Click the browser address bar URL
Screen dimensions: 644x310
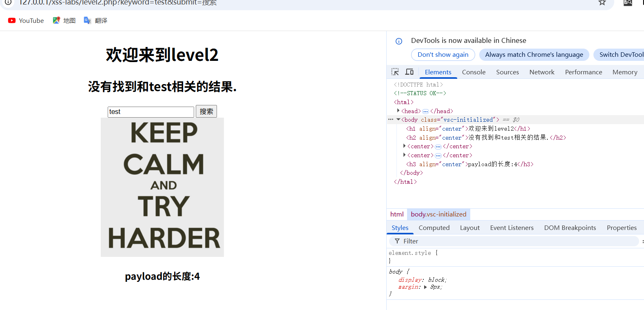pyautogui.click(x=118, y=2)
